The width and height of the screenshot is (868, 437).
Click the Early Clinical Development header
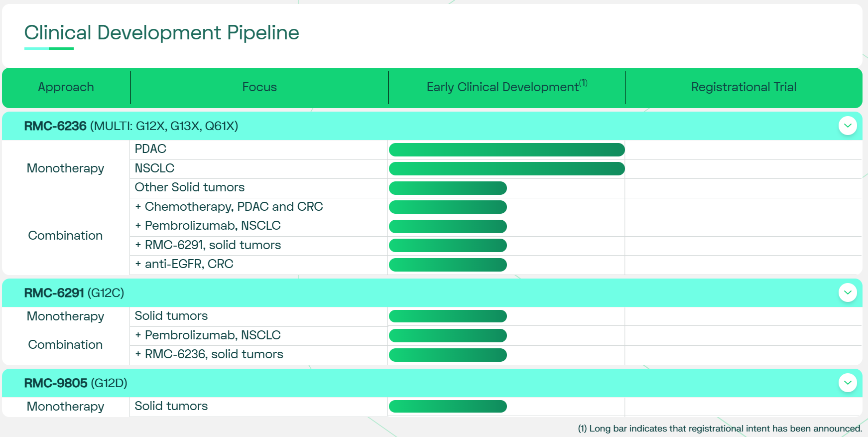point(507,87)
